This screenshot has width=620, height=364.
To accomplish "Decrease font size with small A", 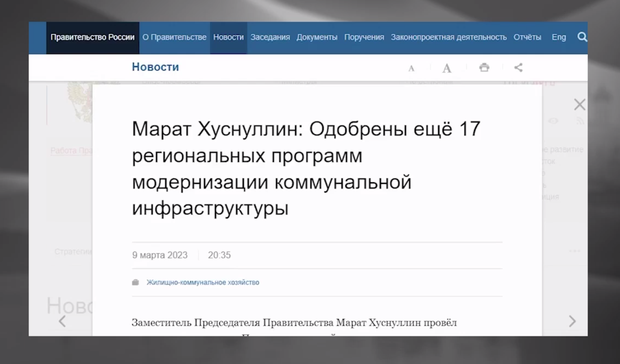I will pyautogui.click(x=411, y=68).
